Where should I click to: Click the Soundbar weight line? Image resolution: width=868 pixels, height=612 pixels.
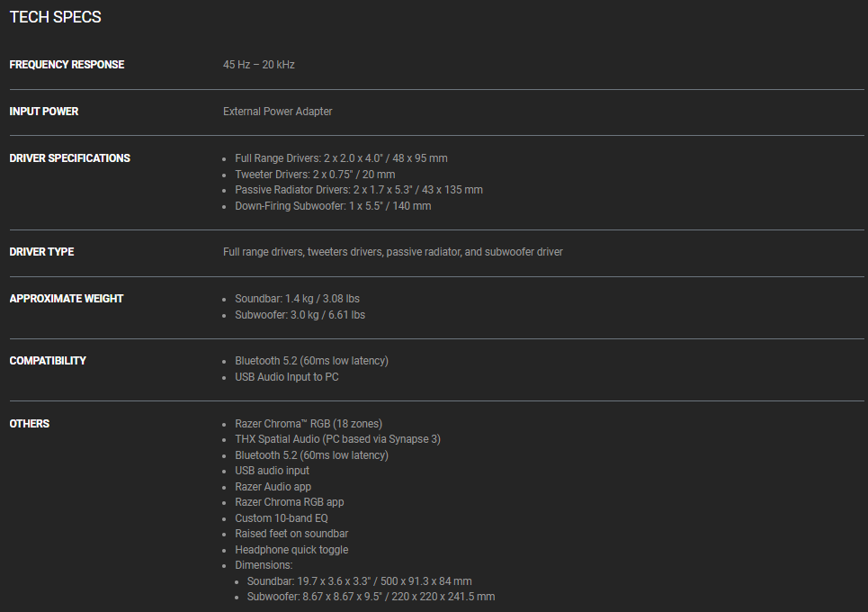point(297,299)
